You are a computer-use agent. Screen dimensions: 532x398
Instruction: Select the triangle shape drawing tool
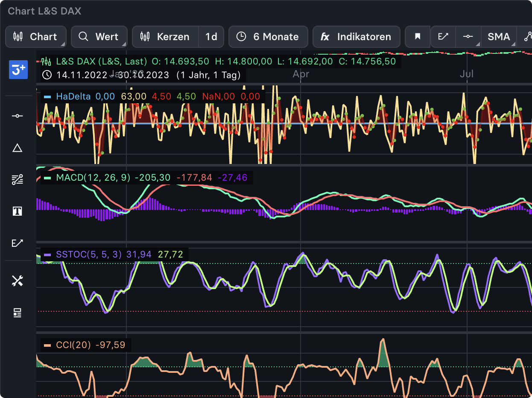[x=17, y=148]
